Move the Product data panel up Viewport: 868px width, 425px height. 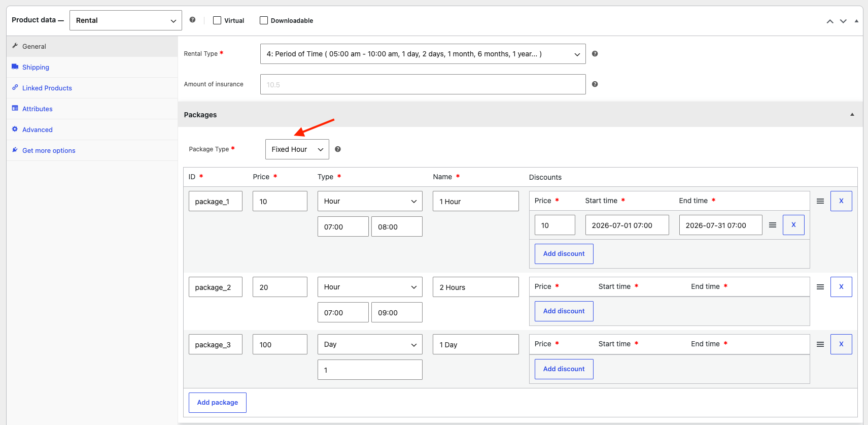[x=830, y=21]
